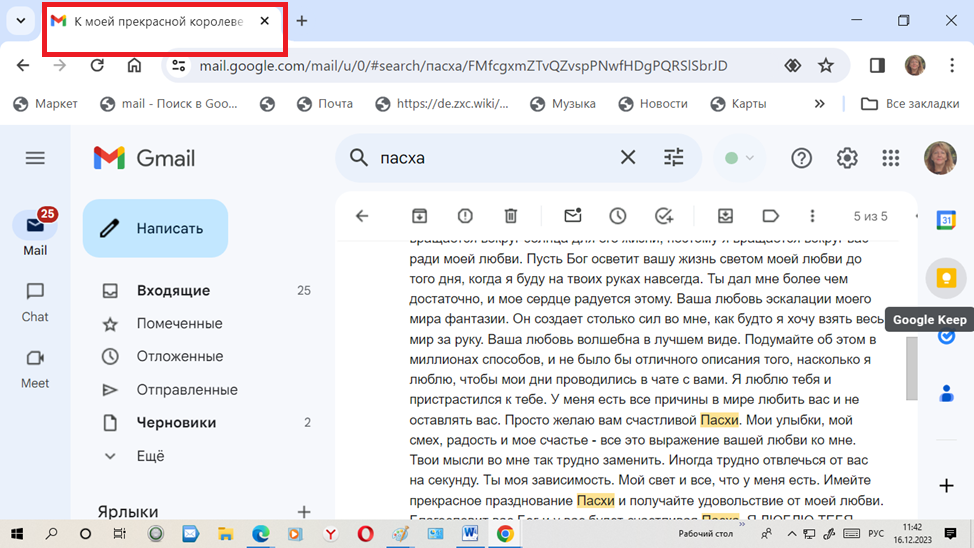Screen dimensions: 974x548
Task: Delete this email with the trash icon
Action: tap(511, 216)
